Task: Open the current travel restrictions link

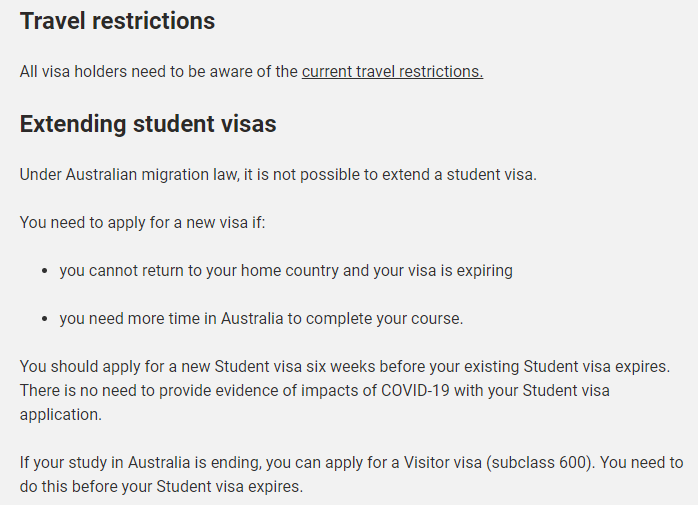Action: pyautogui.click(x=392, y=72)
